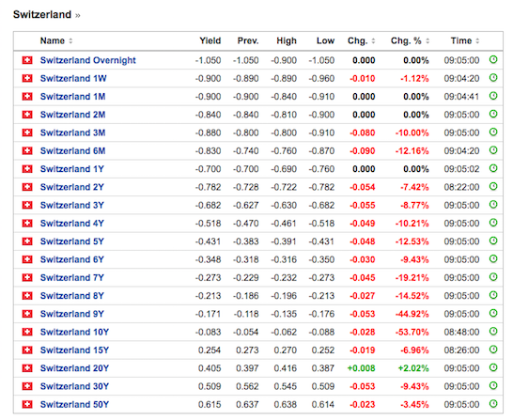This screenshot has width=513, height=420.
Task: Sort by Chg. column arrows
Action: click(x=373, y=41)
